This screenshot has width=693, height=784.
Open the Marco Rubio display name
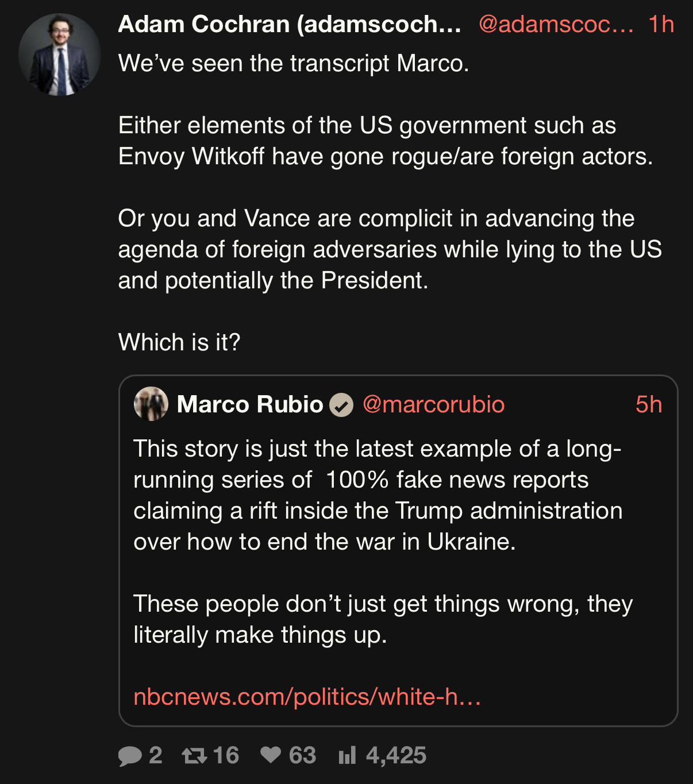pos(250,404)
